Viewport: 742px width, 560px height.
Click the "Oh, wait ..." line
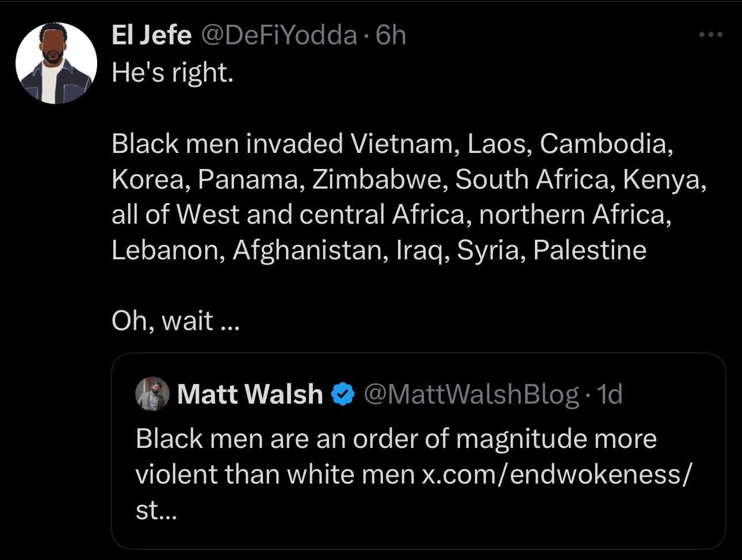tap(175, 321)
